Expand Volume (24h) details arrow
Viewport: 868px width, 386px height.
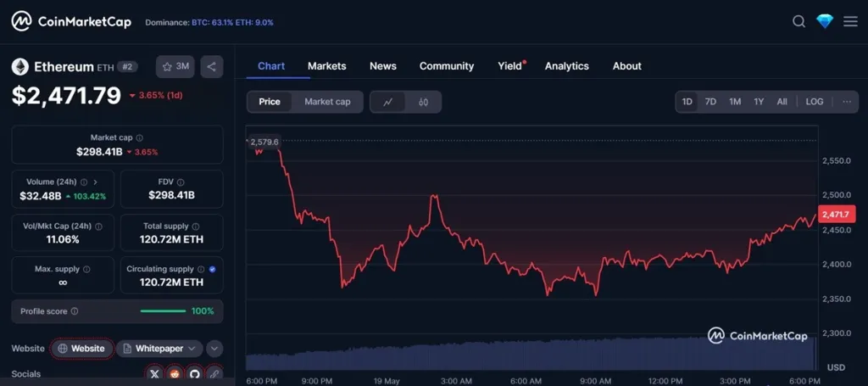pos(95,182)
